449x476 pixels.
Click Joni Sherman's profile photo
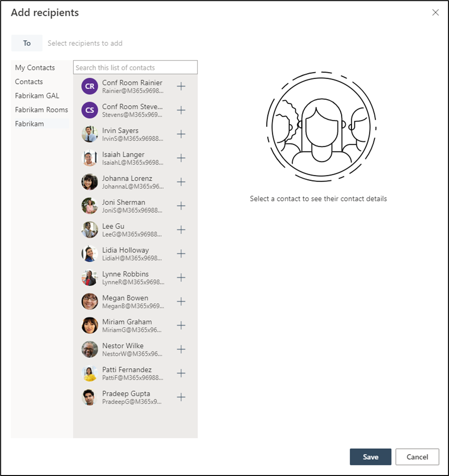89,206
